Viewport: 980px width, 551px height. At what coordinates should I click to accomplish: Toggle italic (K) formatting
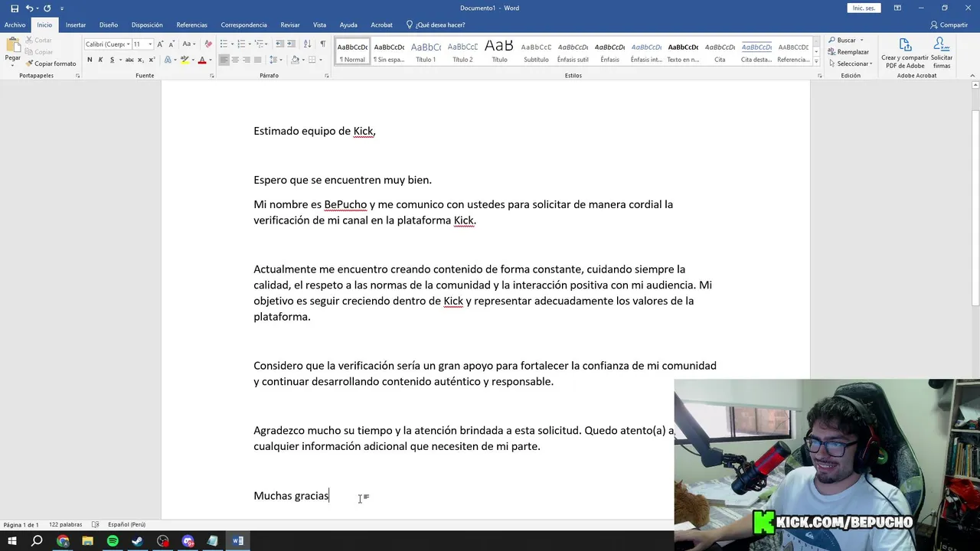[x=100, y=60]
